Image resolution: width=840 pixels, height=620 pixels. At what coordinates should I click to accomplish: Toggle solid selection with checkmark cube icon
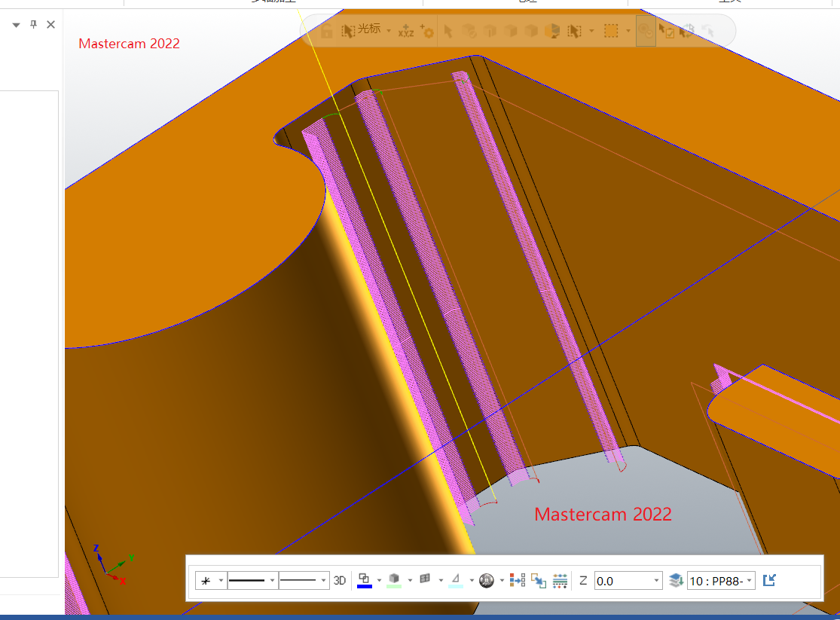[469, 31]
